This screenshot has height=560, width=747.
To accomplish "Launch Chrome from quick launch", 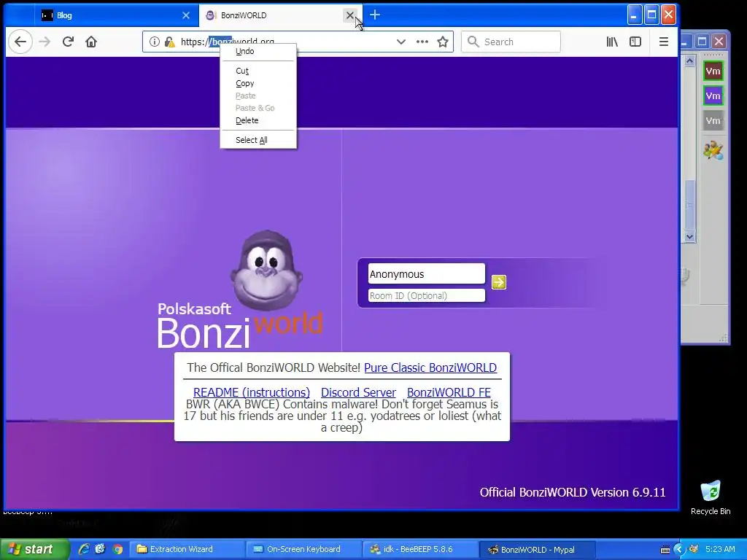I will coord(117,549).
